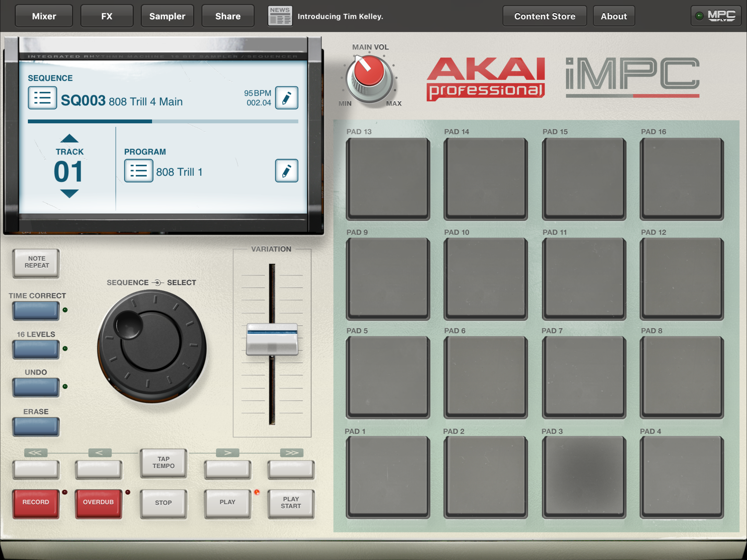Click the news newspaper icon
Viewport: 747px width, 560px height.
pyautogui.click(x=280, y=16)
